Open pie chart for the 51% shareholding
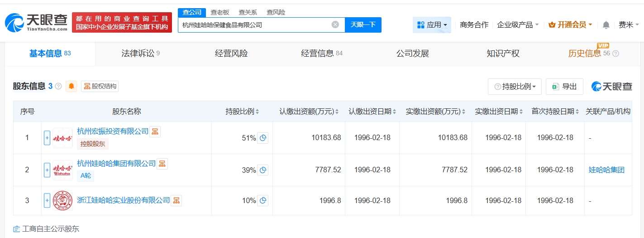 [x=262, y=138]
